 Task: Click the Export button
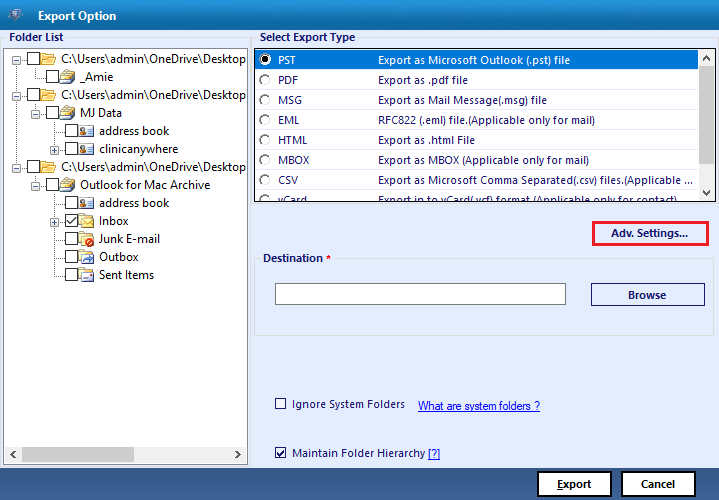[x=574, y=484]
